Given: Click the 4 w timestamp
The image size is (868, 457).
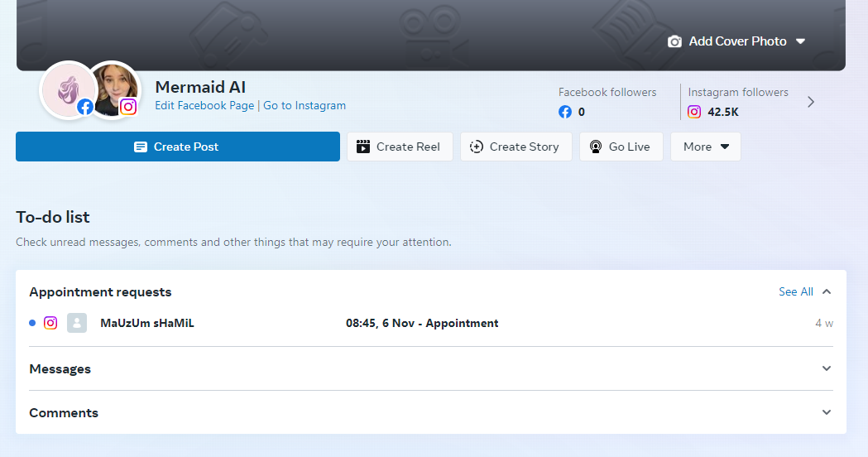Looking at the screenshot, I should tap(823, 323).
